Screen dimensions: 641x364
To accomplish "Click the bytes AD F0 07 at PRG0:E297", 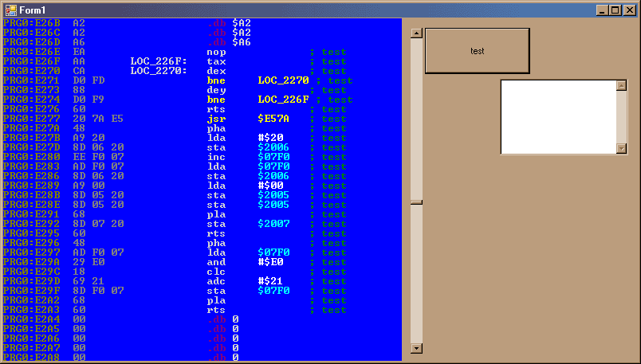I will pos(98,252).
